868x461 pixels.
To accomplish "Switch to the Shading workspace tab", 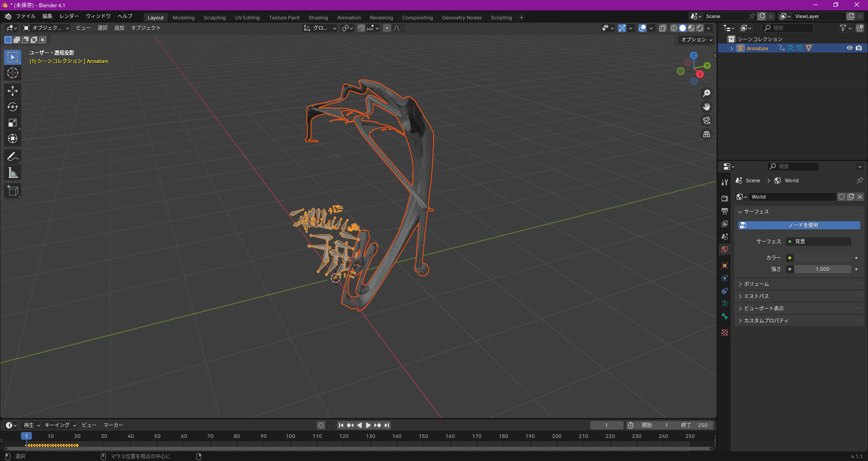I will coord(318,18).
